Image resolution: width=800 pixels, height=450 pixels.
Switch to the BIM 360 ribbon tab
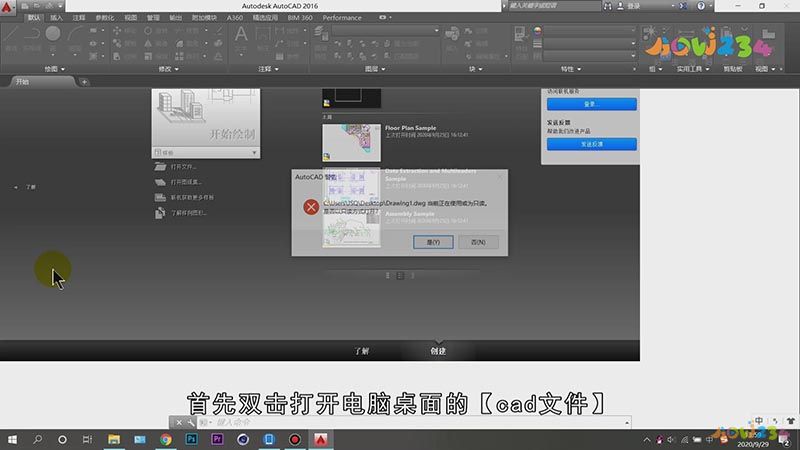pyautogui.click(x=300, y=18)
